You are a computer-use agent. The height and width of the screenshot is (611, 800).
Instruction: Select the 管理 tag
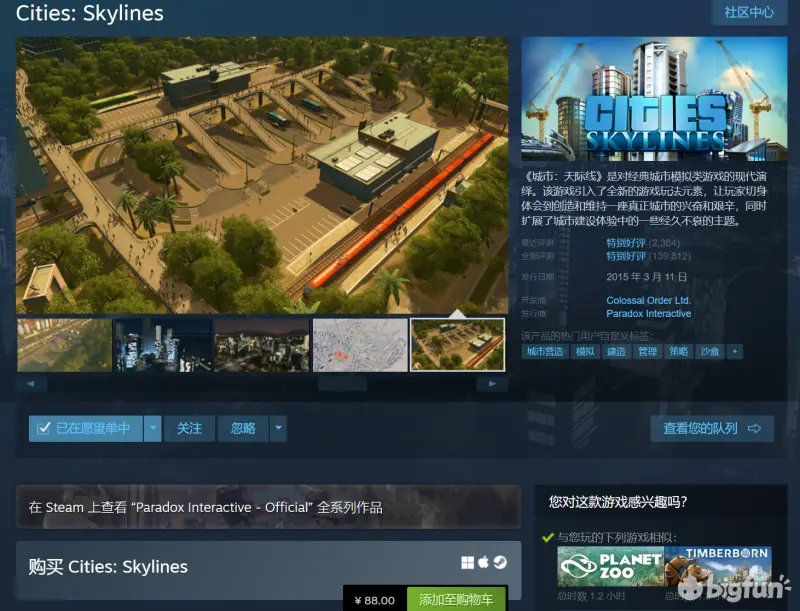(x=647, y=351)
